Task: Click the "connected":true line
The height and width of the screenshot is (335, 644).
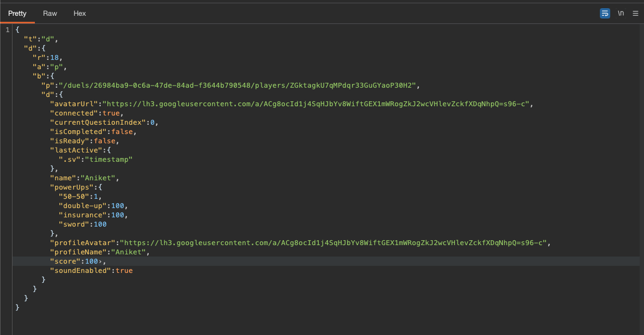Action: 87,113
